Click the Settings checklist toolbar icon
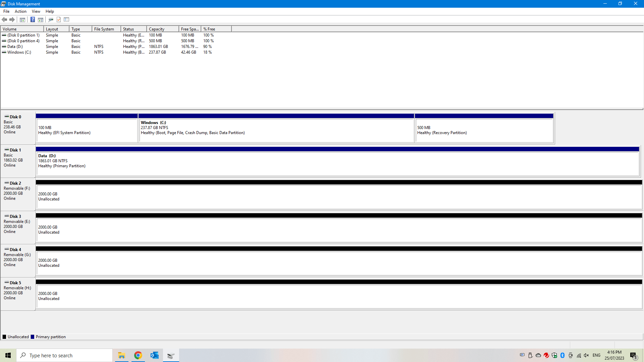Viewport: 644px width, 362px height. coord(66,19)
